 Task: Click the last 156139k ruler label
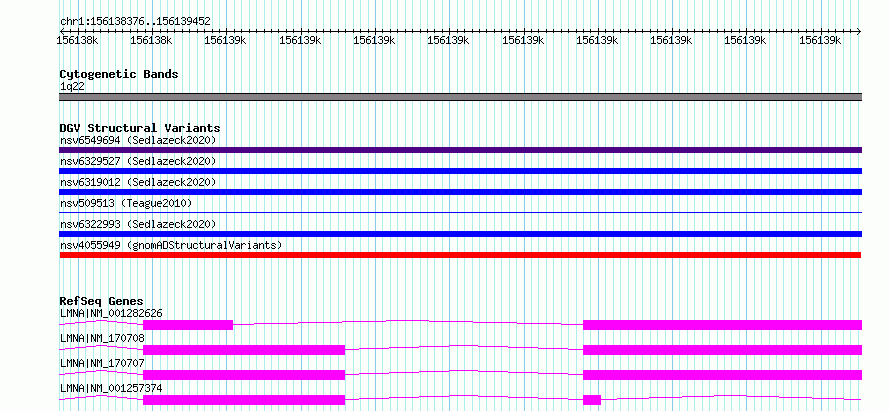click(820, 40)
